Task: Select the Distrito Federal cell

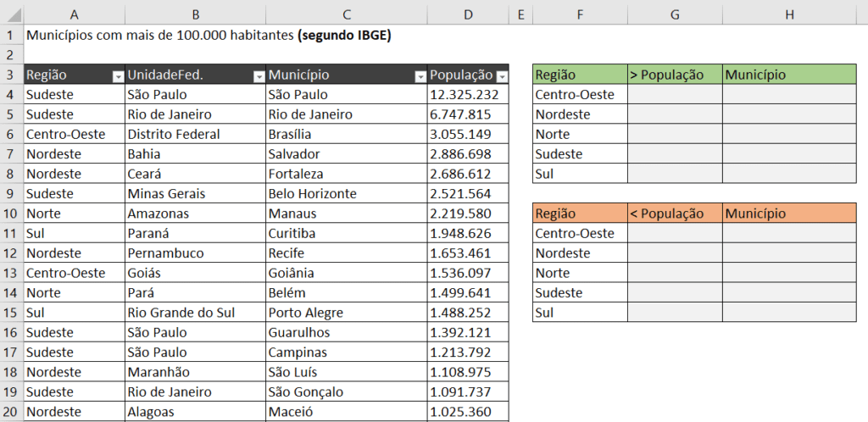Action: pyautogui.click(x=195, y=134)
